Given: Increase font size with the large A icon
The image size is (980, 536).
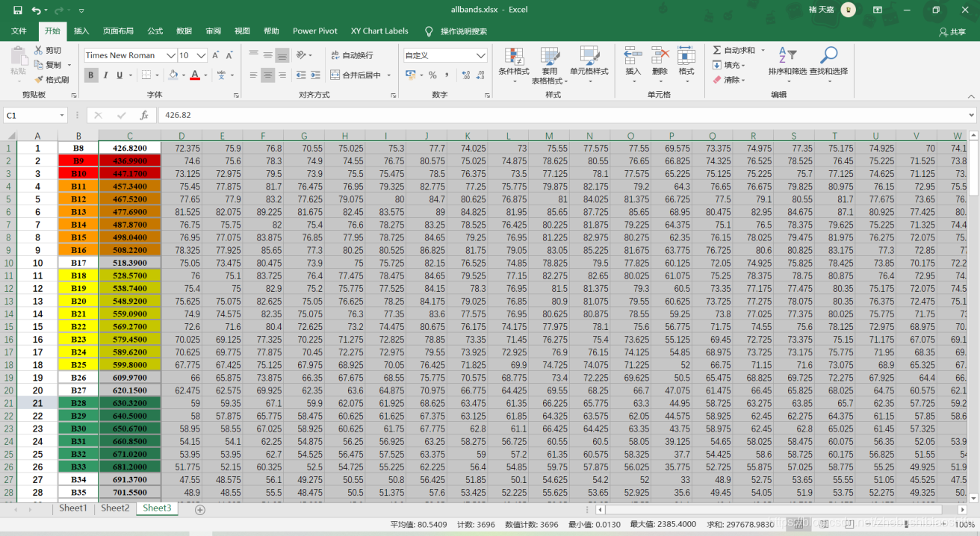Looking at the screenshot, I should pos(216,55).
